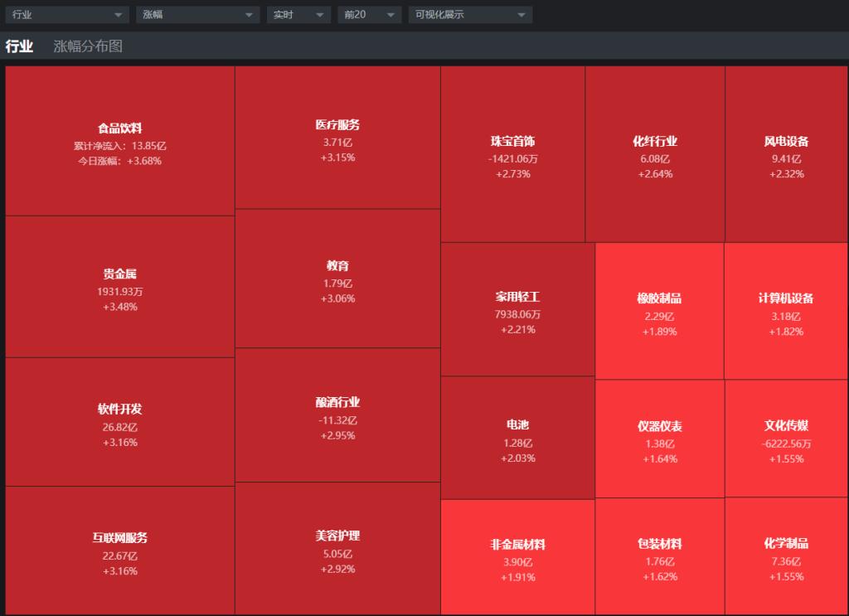
Task: Open the 前20 count dropdown
Action: click(369, 15)
